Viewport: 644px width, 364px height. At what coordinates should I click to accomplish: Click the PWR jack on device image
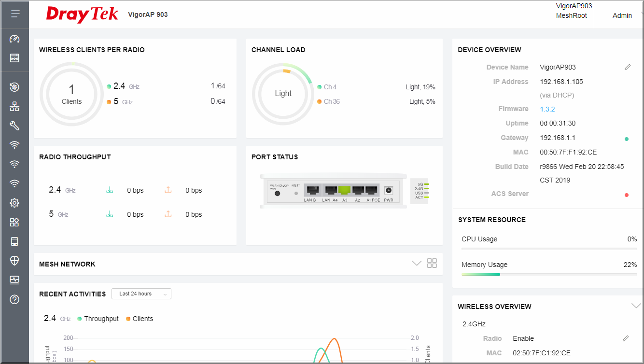388,191
